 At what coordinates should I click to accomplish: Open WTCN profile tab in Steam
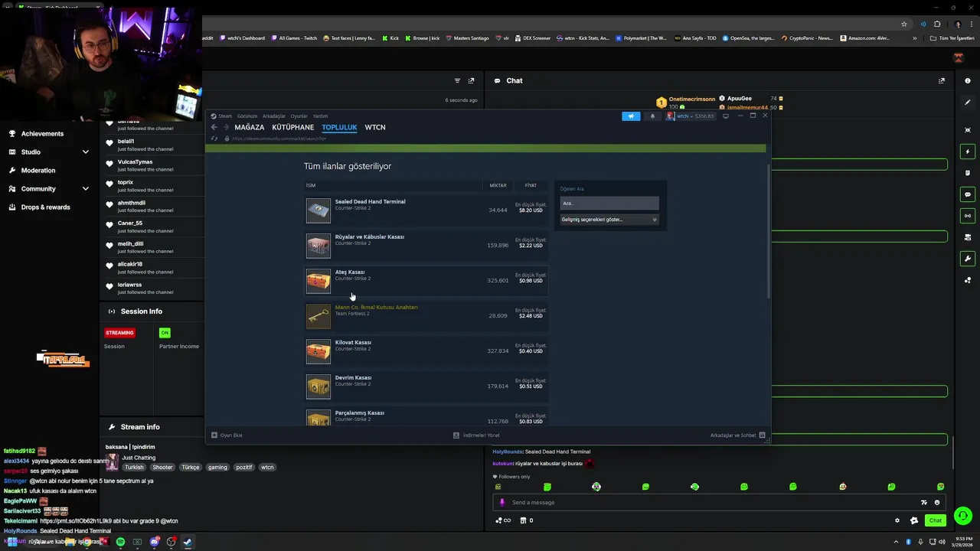[x=375, y=127]
